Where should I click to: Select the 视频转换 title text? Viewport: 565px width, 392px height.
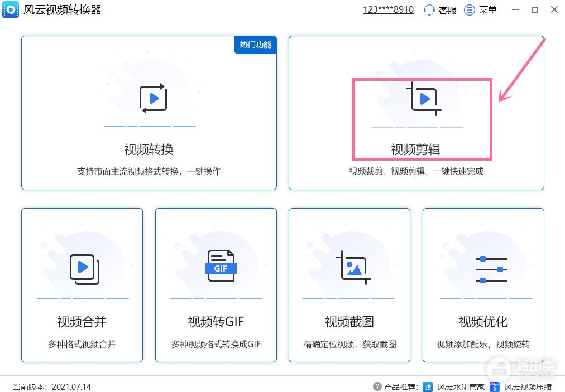pyautogui.click(x=149, y=149)
